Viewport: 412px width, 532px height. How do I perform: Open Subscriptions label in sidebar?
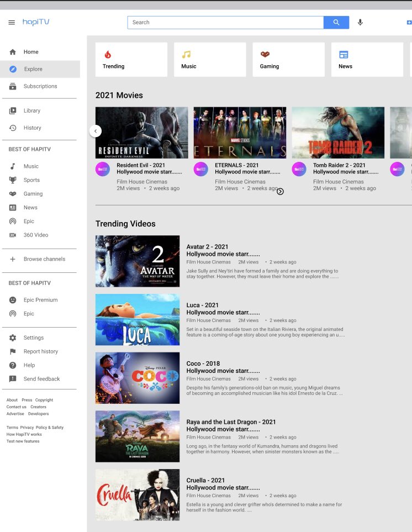40,86
